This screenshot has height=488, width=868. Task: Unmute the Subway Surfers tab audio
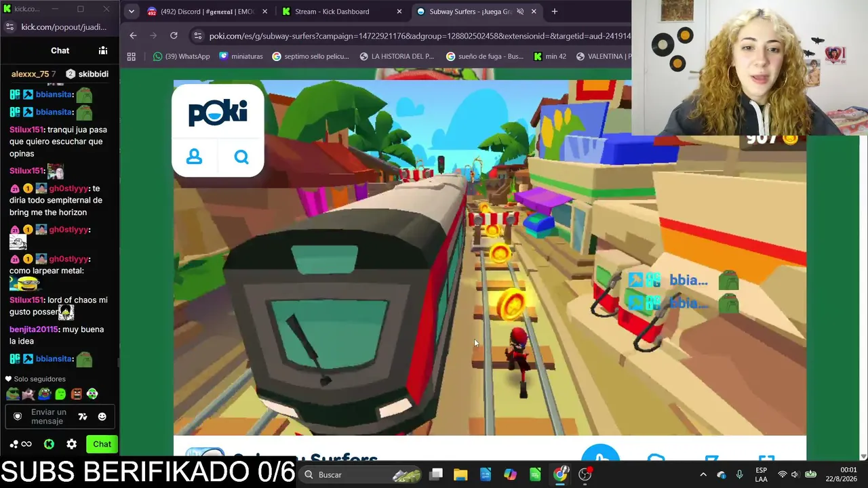520,12
